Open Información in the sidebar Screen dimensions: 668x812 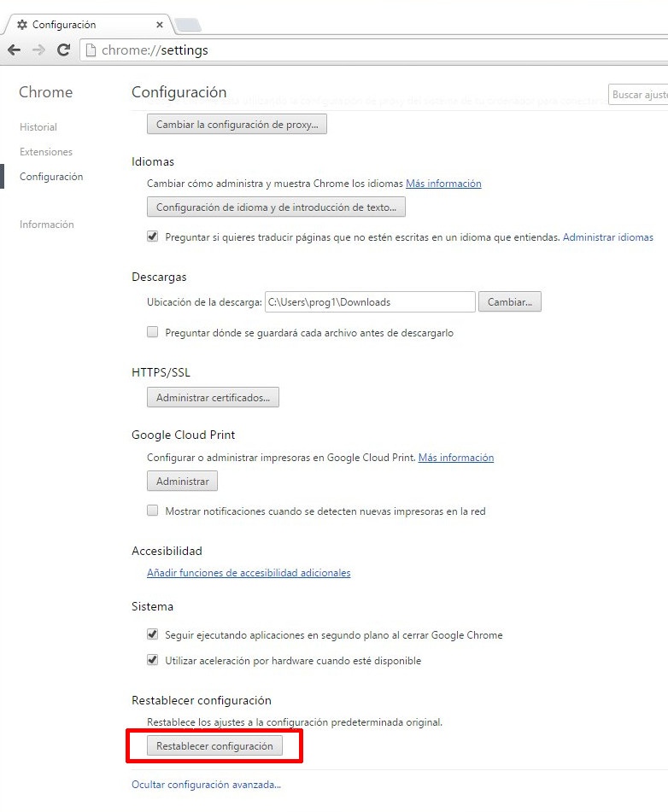pyautogui.click(x=47, y=225)
